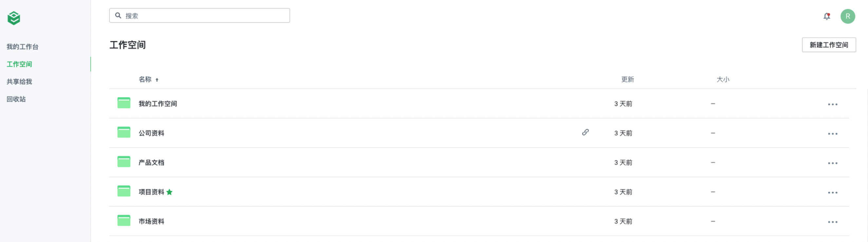Click the search magnifier icon
This screenshot has height=242, width=868.
pyautogui.click(x=118, y=15)
